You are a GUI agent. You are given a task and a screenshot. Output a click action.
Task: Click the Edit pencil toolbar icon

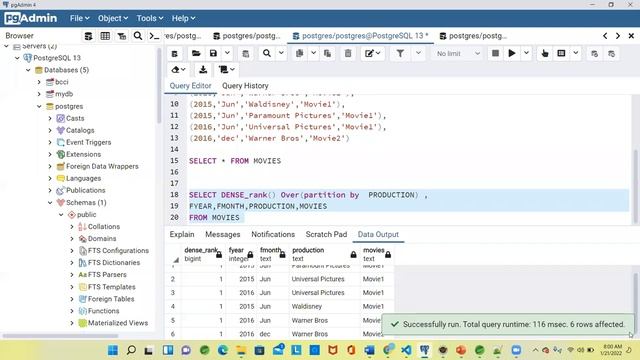point(372,53)
